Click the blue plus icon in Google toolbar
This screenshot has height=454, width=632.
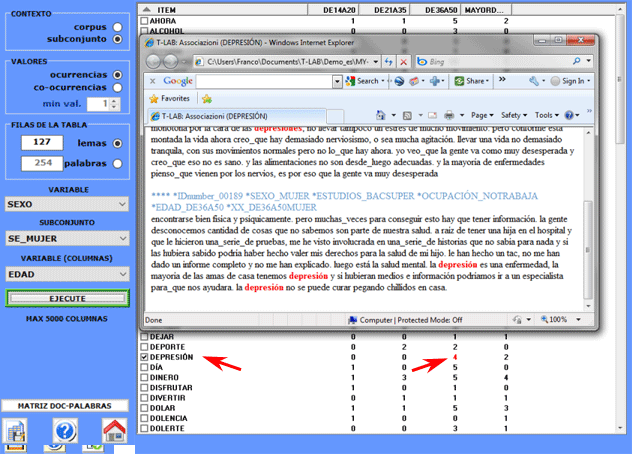click(x=434, y=81)
